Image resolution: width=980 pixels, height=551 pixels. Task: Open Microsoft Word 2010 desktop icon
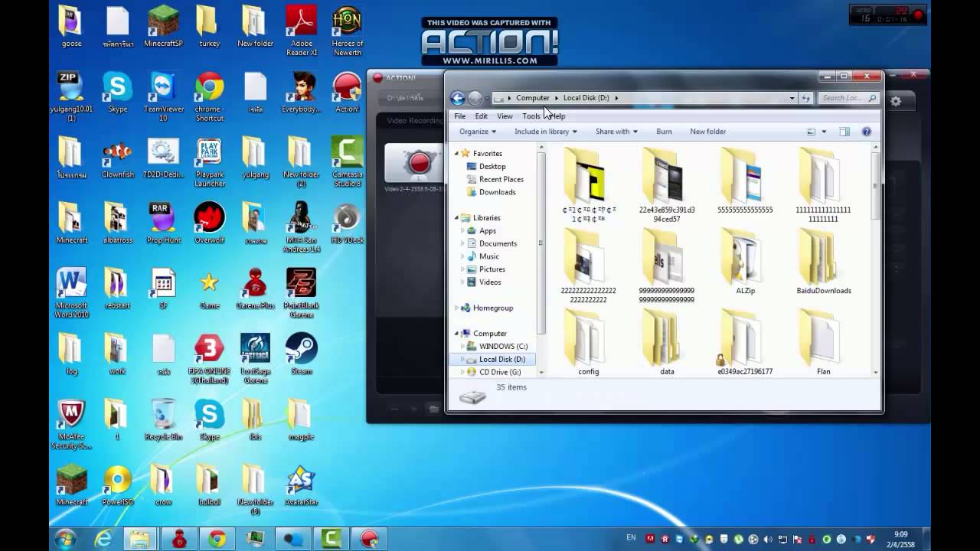pos(71,293)
